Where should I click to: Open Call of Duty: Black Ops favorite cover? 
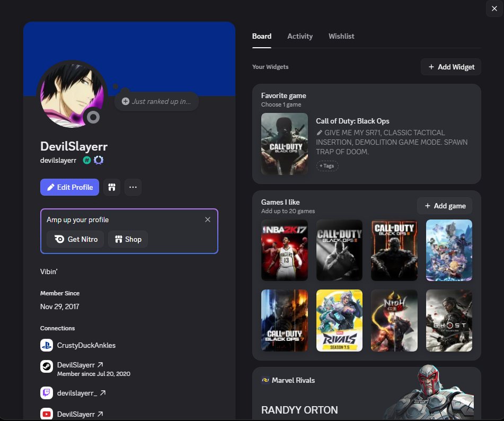pyautogui.click(x=285, y=144)
